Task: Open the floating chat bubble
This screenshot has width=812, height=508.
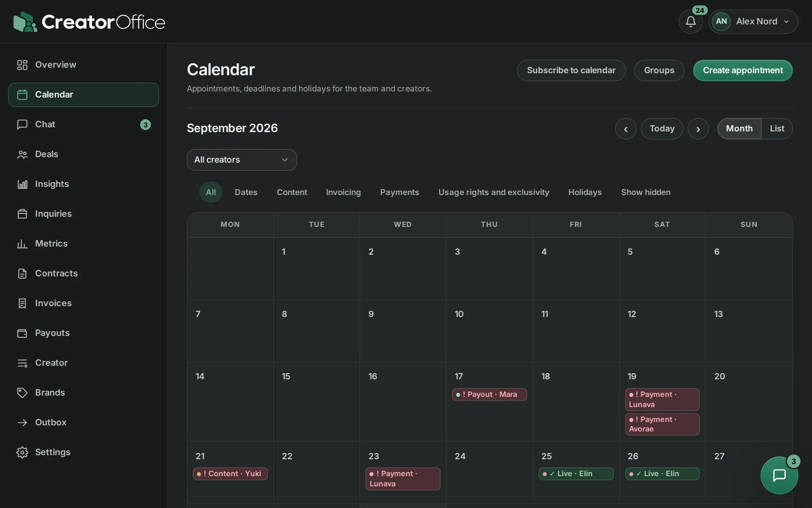Action: point(779,475)
